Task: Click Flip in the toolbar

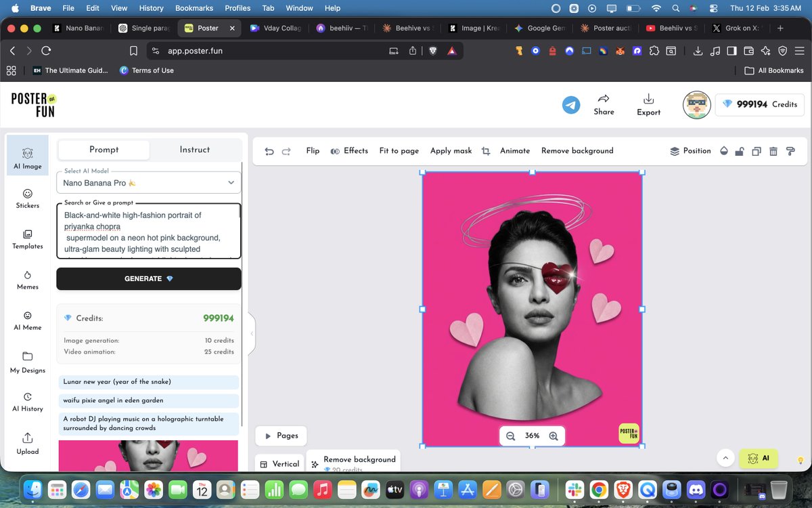Action: coord(313,151)
